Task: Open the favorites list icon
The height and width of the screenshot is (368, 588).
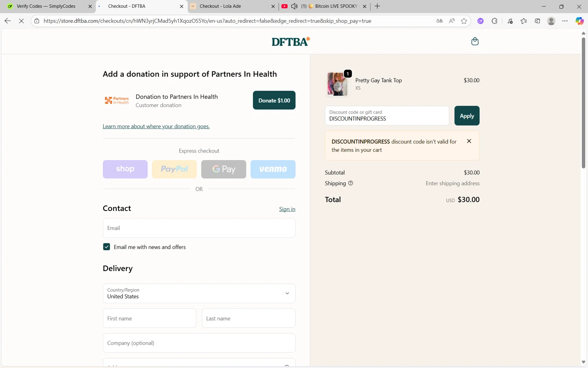Action: 524,21
